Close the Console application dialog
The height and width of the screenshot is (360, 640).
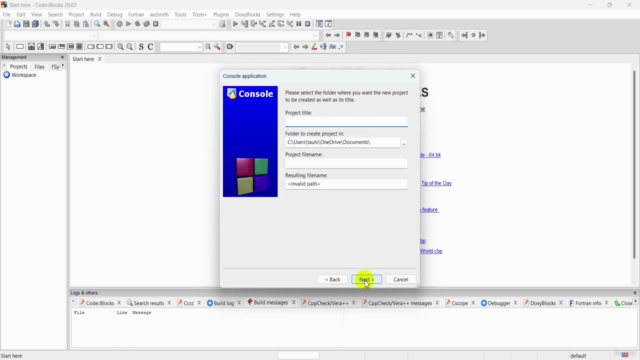(x=413, y=76)
